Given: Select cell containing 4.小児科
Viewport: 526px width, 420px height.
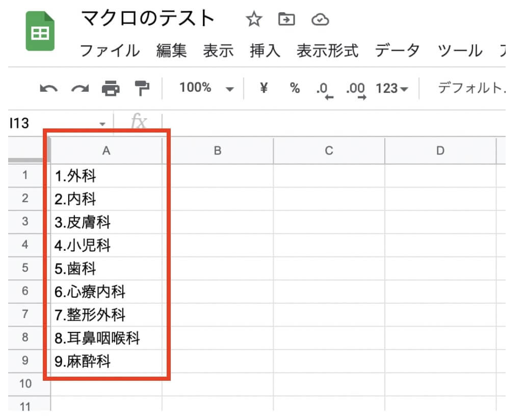Looking at the screenshot, I should click(107, 245).
